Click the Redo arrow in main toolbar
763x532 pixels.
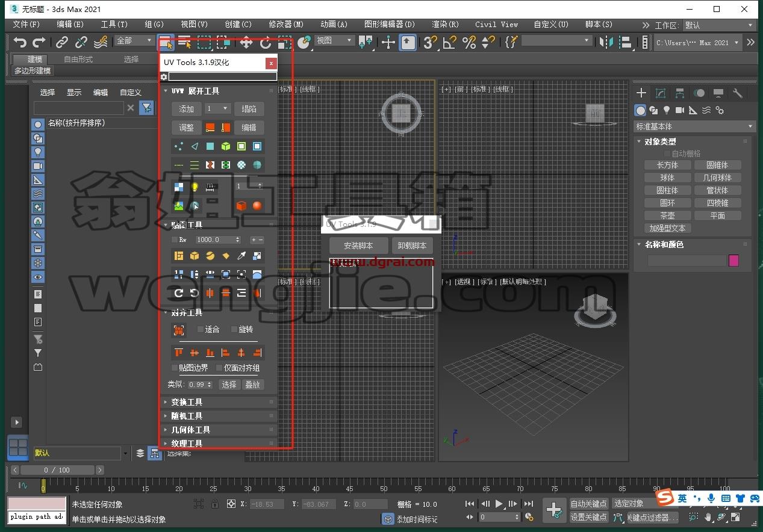pyautogui.click(x=39, y=42)
